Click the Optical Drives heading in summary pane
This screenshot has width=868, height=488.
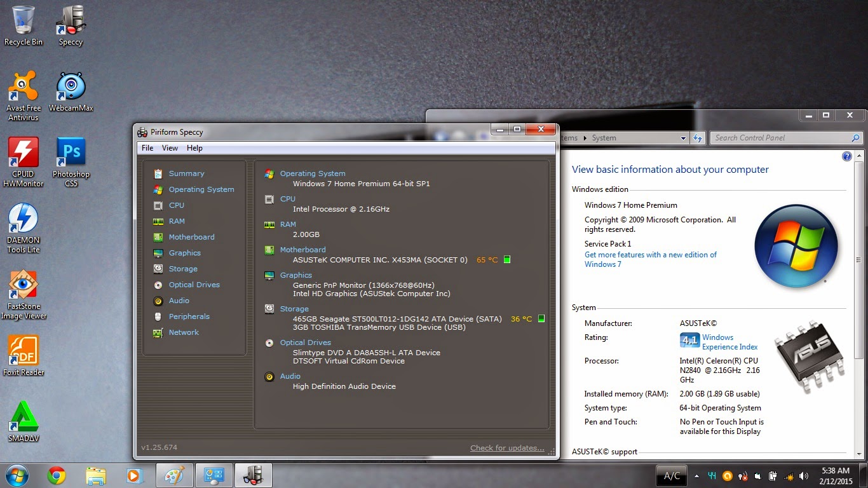tap(306, 342)
